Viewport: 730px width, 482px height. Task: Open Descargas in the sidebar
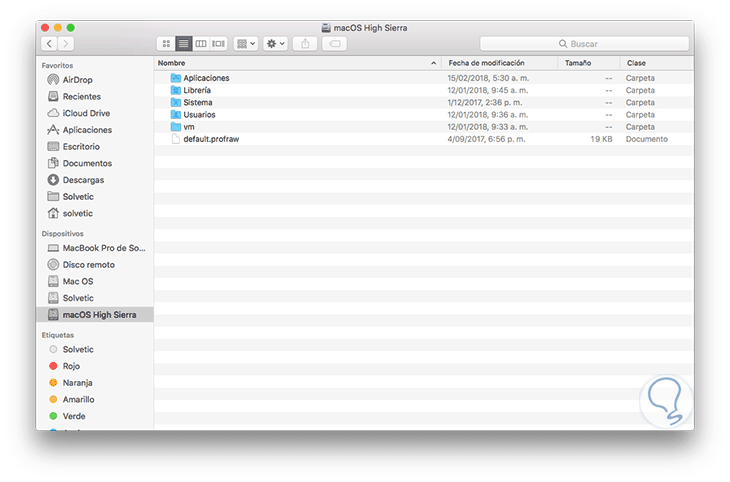(95, 180)
